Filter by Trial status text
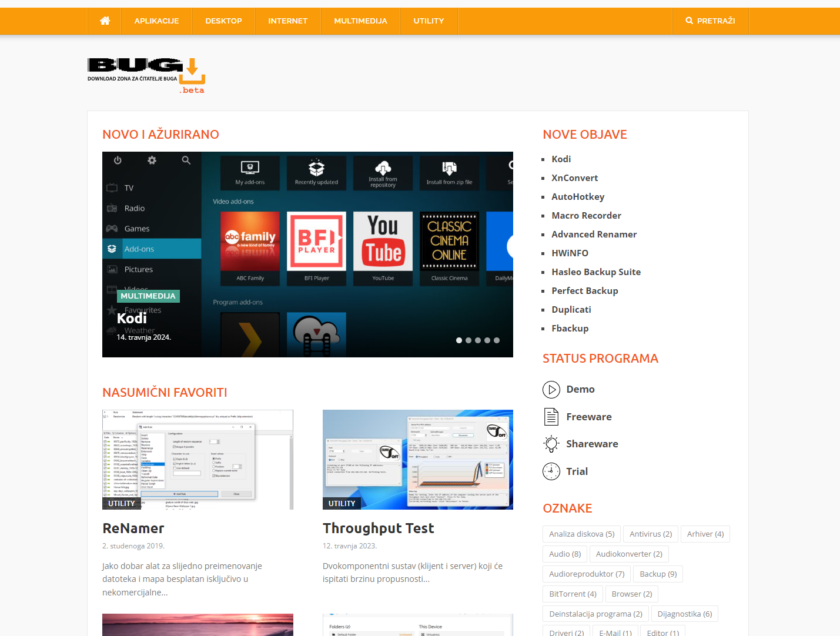Viewport: 840px width, 636px height. [577, 471]
